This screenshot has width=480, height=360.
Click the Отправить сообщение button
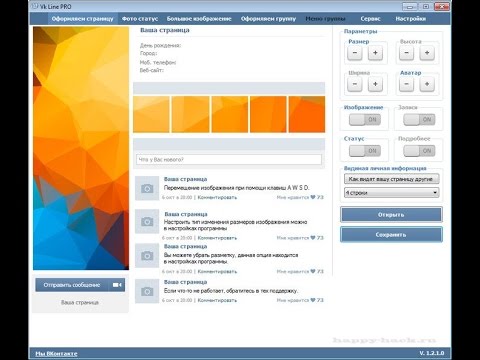coord(72,285)
